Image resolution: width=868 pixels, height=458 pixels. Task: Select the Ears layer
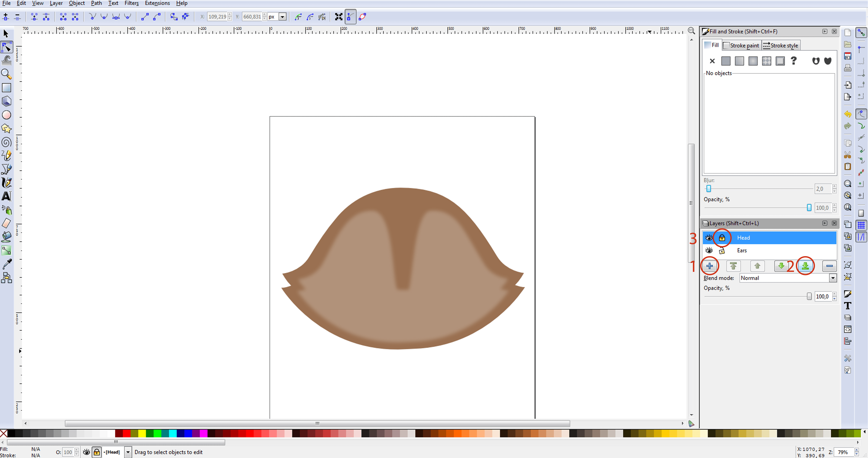[x=742, y=250]
